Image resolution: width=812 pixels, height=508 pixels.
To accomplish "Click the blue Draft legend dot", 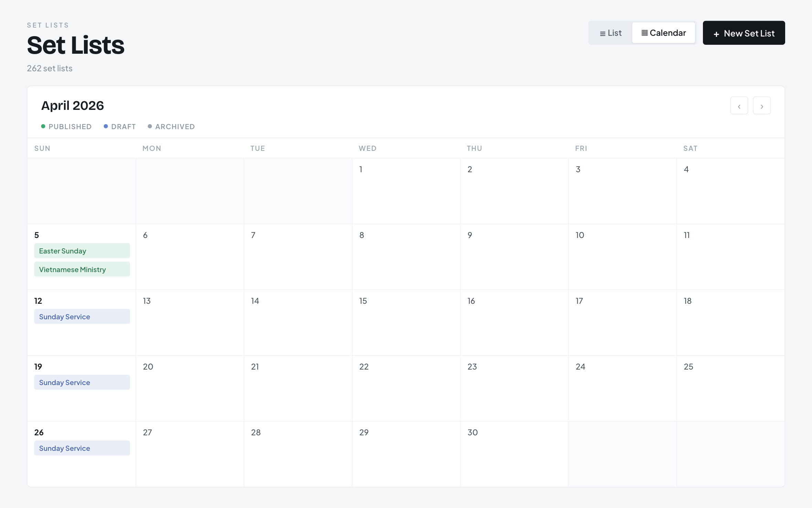I will click(106, 126).
